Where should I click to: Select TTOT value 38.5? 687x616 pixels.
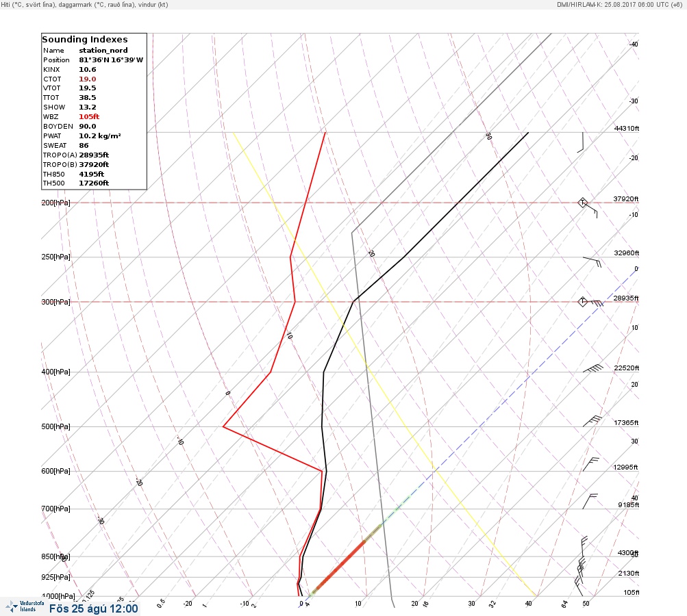pos(88,98)
